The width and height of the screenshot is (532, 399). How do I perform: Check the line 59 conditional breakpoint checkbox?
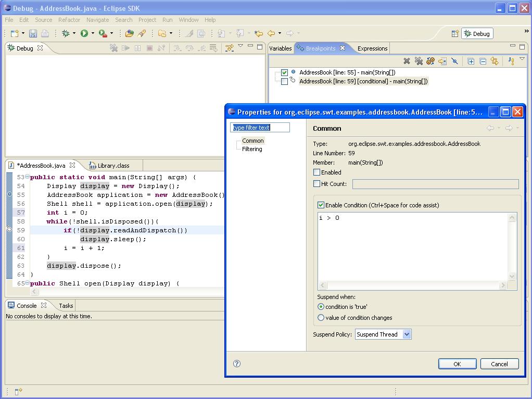pos(284,81)
